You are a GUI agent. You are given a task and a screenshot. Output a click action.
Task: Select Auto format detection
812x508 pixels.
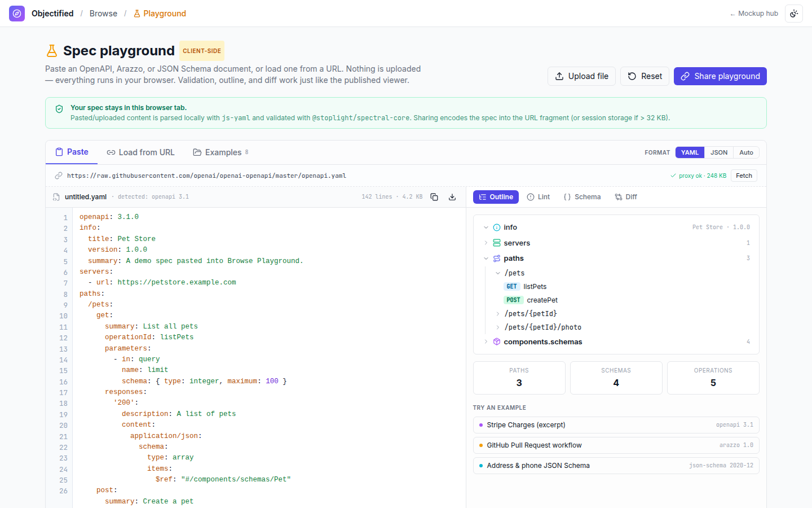click(746, 152)
